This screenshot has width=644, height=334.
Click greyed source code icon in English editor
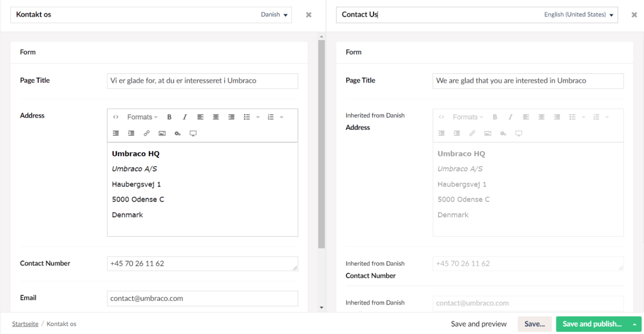tap(441, 117)
